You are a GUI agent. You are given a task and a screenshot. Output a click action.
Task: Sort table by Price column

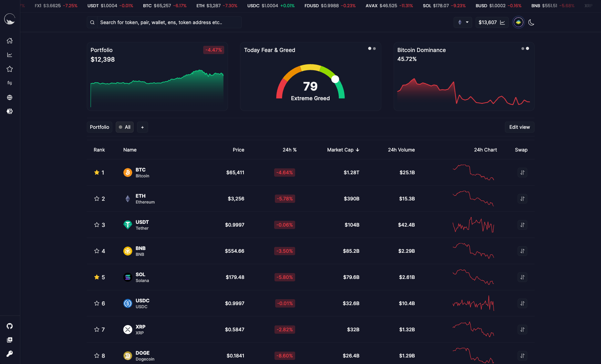238,150
